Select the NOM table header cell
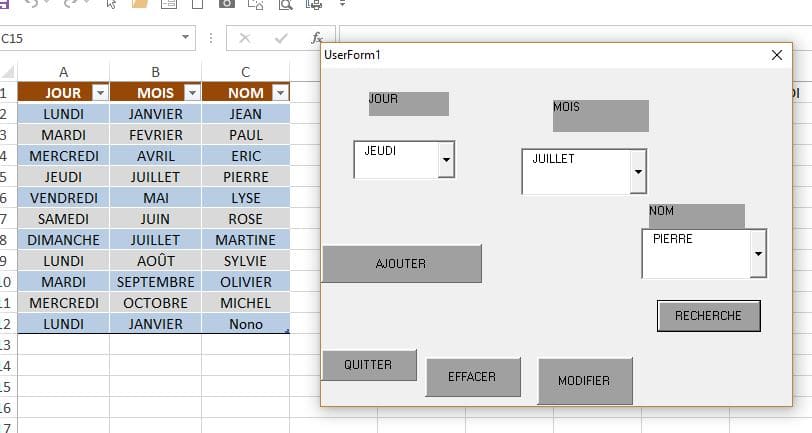The image size is (812, 433). pos(245,93)
